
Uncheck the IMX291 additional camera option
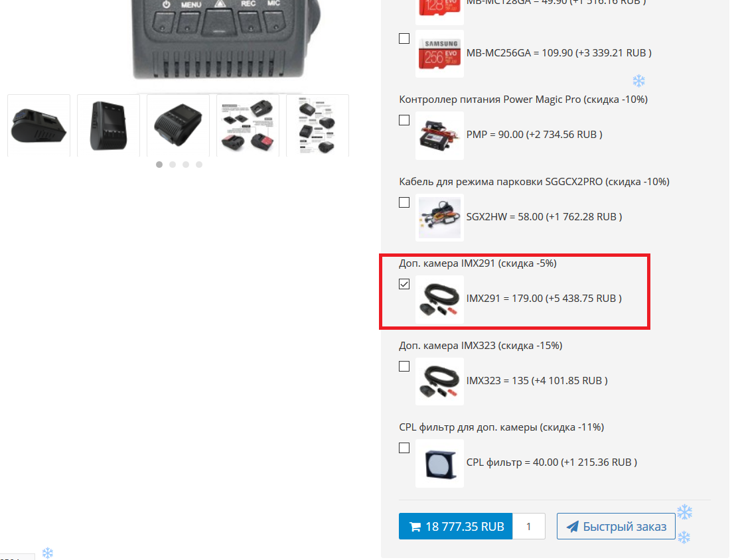[404, 284]
